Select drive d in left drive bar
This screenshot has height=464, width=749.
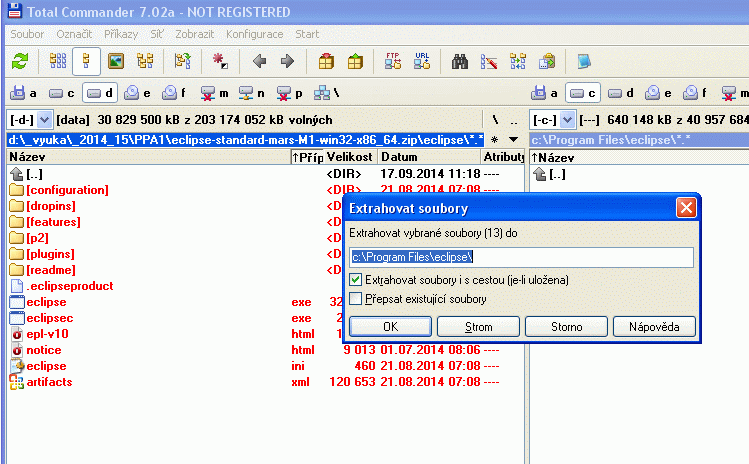(x=100, y=93)
